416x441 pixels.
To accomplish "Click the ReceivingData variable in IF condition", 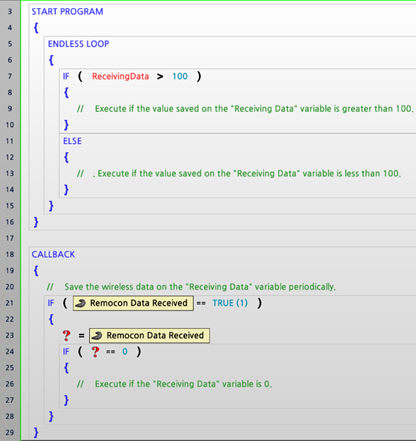I will pos(120,76).
